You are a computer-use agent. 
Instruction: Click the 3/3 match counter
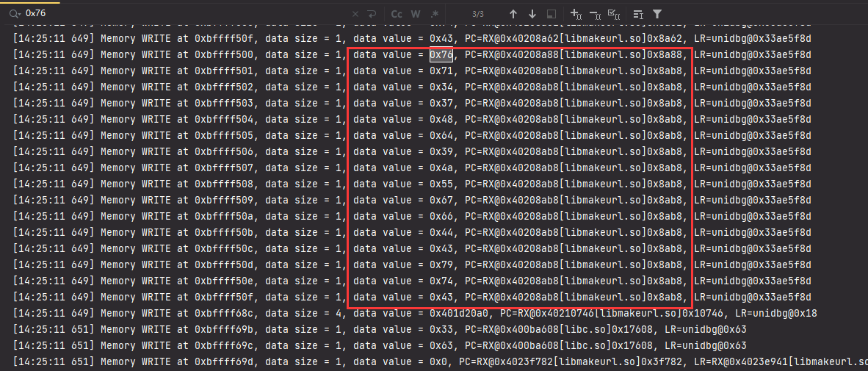(x=478, y=14)
